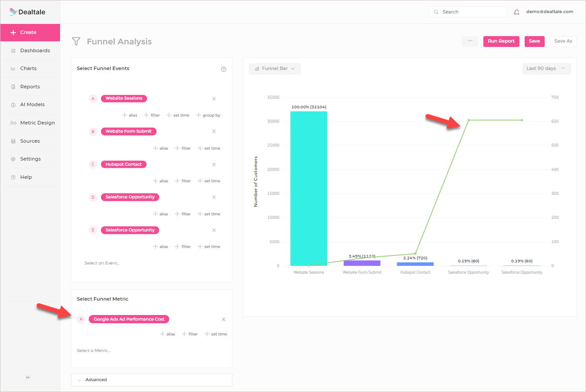Click the purple Website Form Submit bar

[x=362, y=263]
